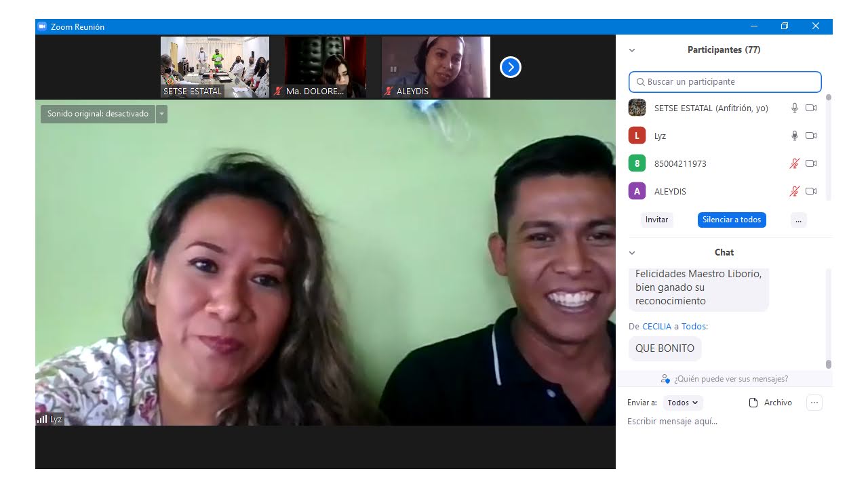Collapse the Chat panel chevron
Image resolution: width=868 pixels, height=488 pixels.
click(x=632, y=253)
